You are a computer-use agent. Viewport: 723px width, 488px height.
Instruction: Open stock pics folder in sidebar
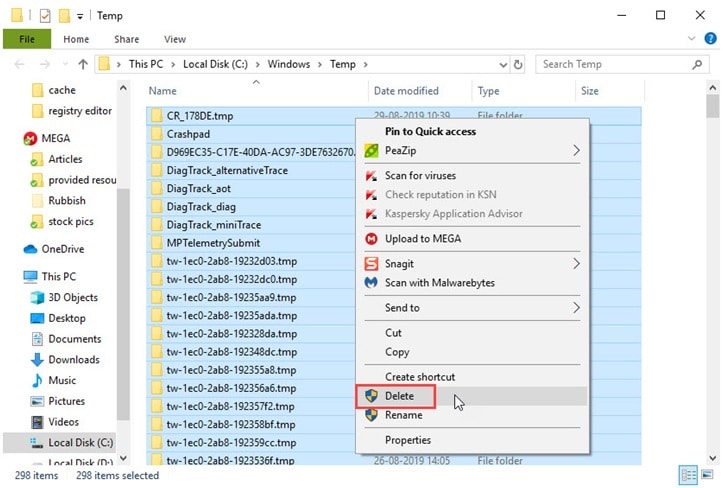click(71, 221)
